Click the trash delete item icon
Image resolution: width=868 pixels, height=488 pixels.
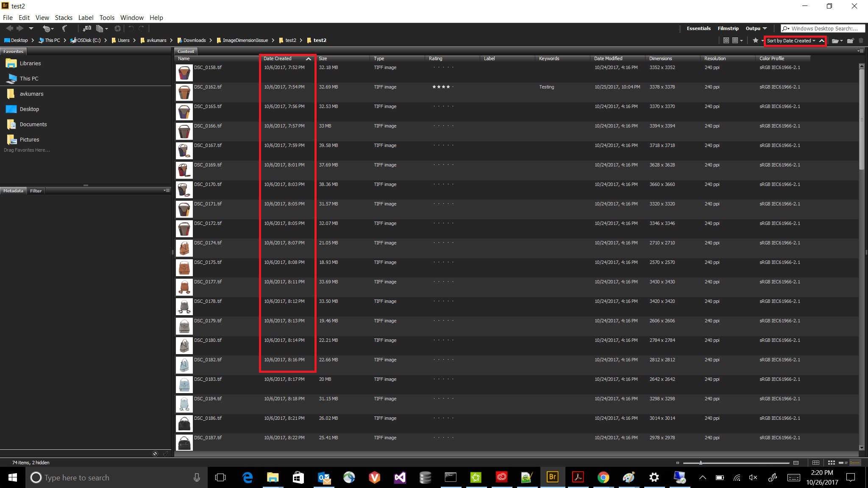click(x=861, y=41)
